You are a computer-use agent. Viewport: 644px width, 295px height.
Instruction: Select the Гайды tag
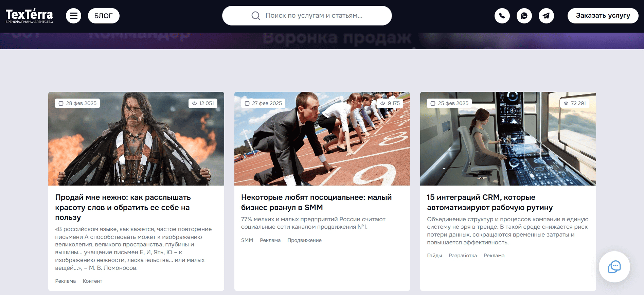434,256
